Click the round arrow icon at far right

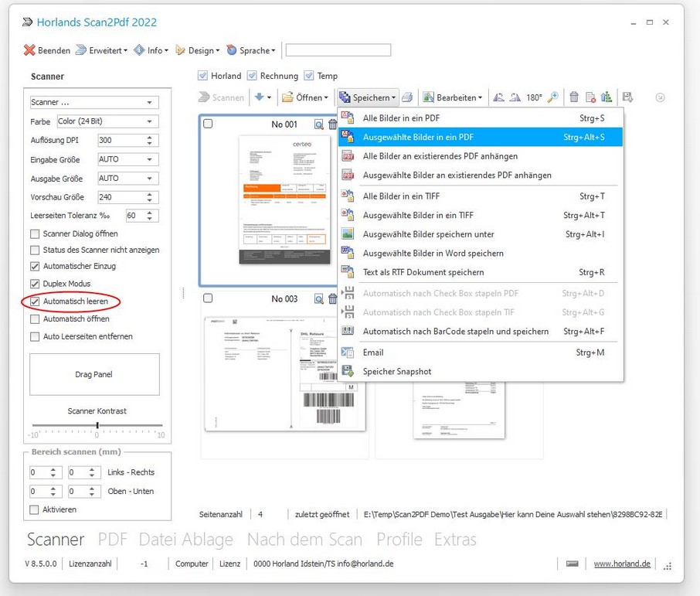[x=661, y=97]
